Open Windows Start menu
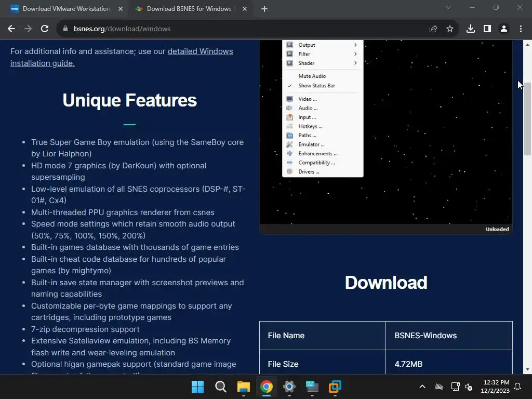The width and height of the screenshot is (532, 399). pyautogui.click(x=197, y=387)
